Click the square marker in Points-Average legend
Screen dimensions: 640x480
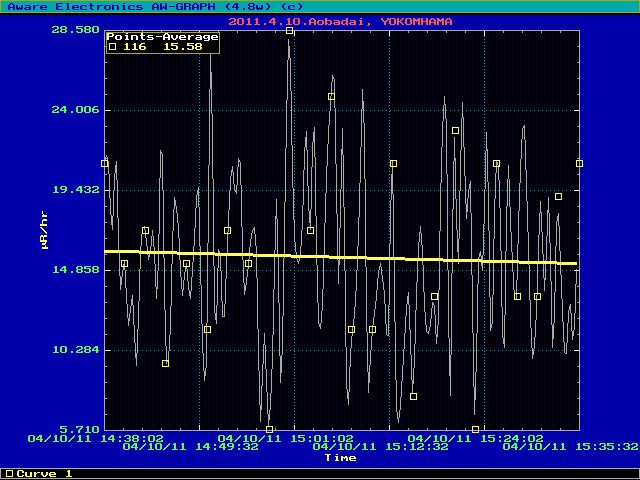click(113, 46)
